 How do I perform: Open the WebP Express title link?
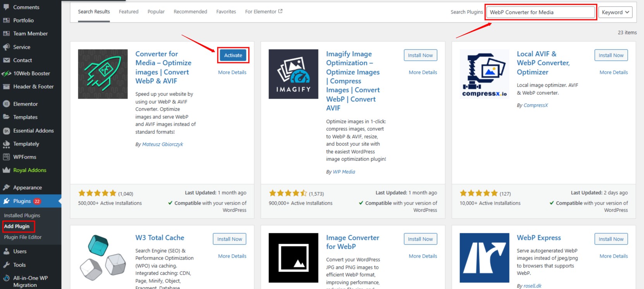pyautogui.click(x=539, y=238)
